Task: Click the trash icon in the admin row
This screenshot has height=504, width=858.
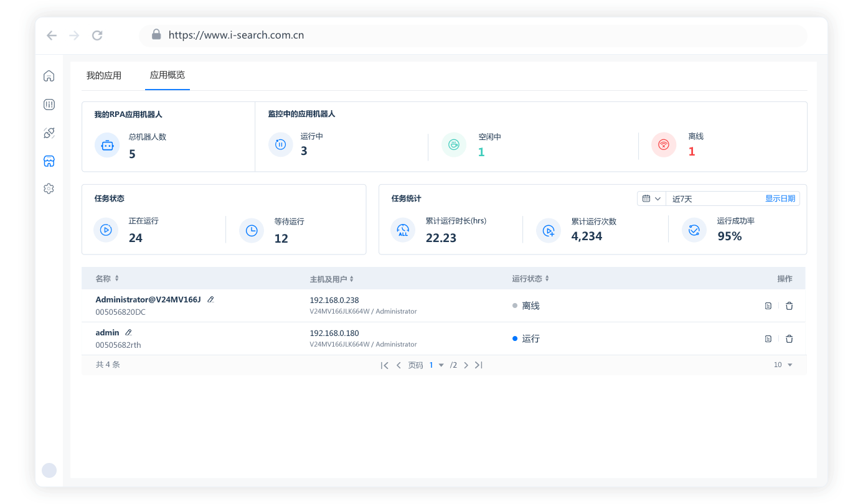Action: (x=789, y=338)
